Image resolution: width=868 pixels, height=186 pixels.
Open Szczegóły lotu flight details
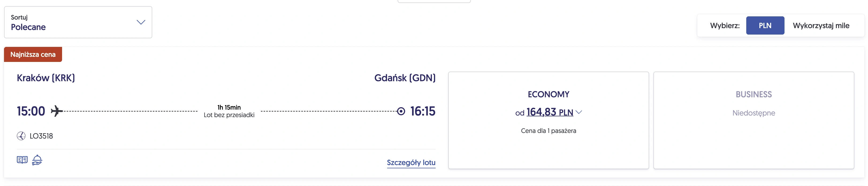coord(411,163)
